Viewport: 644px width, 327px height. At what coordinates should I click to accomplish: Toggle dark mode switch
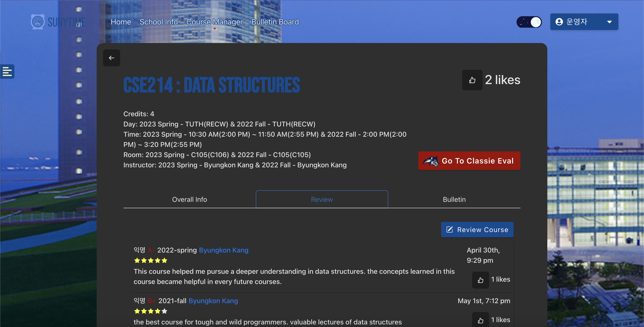point(529,22)
